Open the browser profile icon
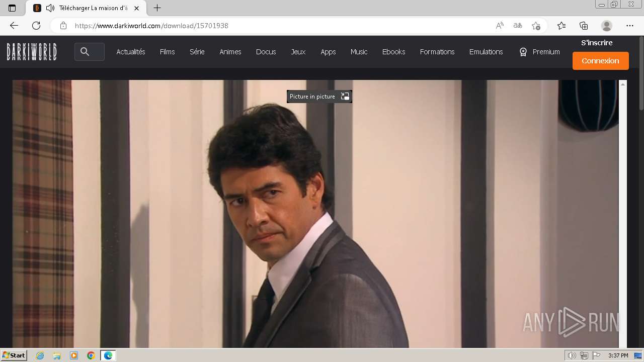The width and height of the screenshot is (644, 362). coord(607,26)
